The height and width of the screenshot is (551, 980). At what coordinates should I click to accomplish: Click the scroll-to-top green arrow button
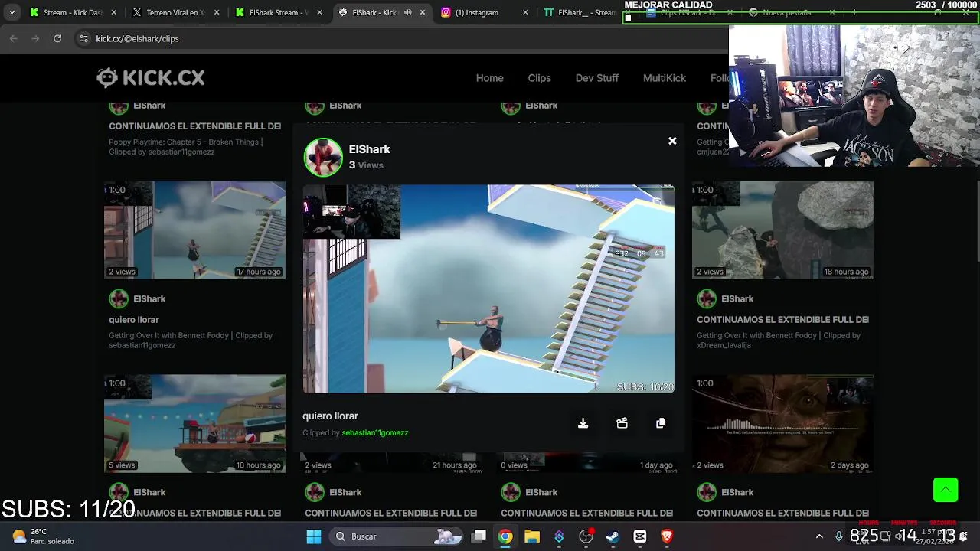point(946,490)
